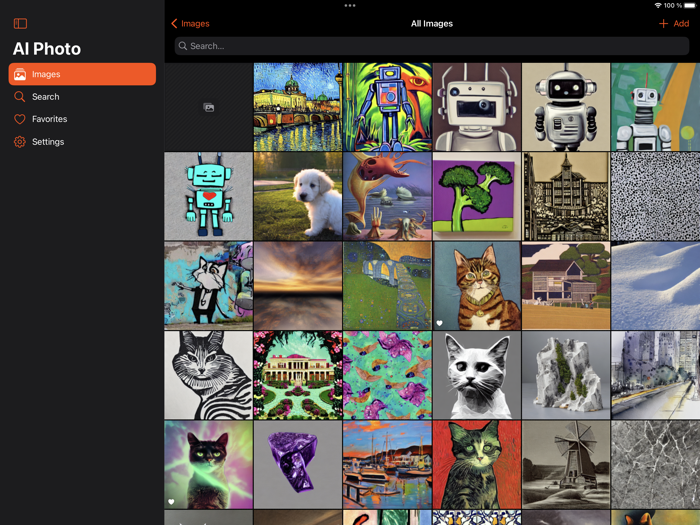The height and width of the screenshot is (525, 700).
Task: Click the Settings gear icon in sidebar
Action: tap(20, 142)
